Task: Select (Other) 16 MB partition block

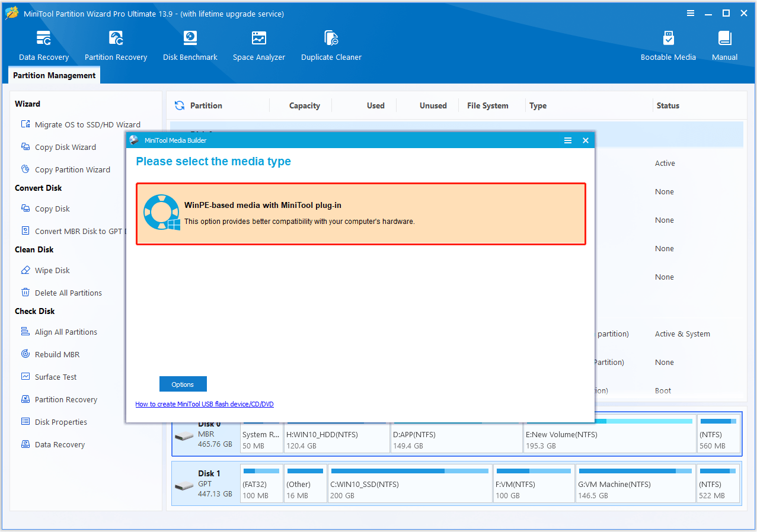Action: point(305,484)
